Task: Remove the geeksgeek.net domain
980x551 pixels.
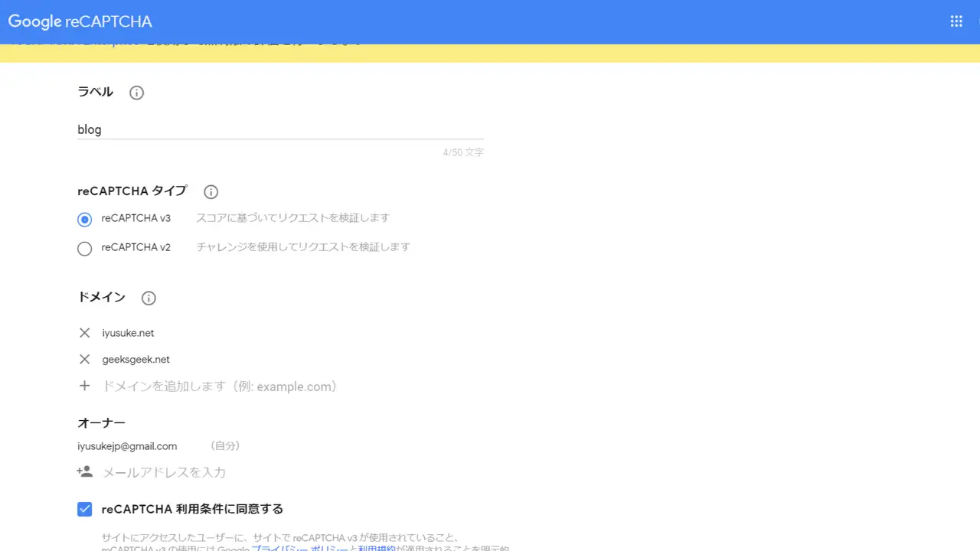Action: point(85,359)
